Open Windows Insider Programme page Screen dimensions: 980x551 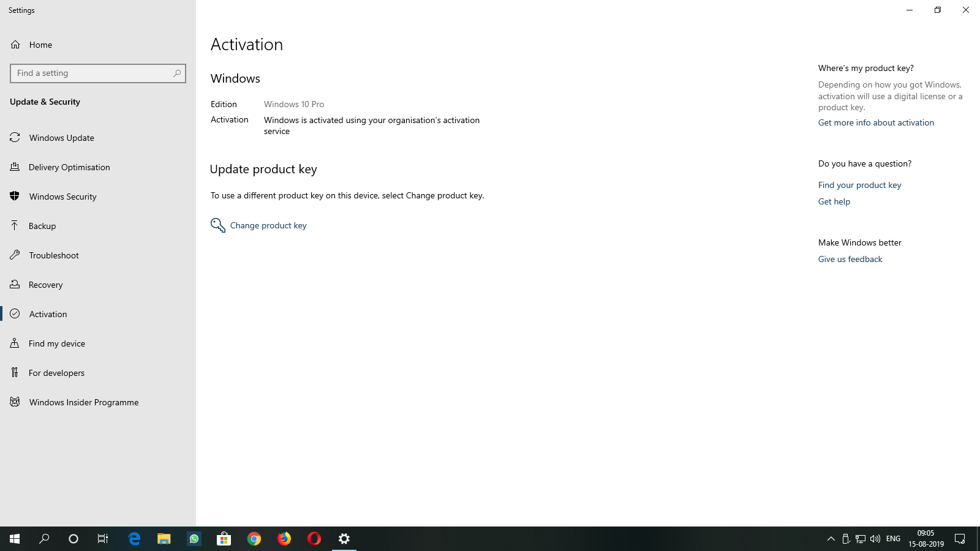point(98,402)
